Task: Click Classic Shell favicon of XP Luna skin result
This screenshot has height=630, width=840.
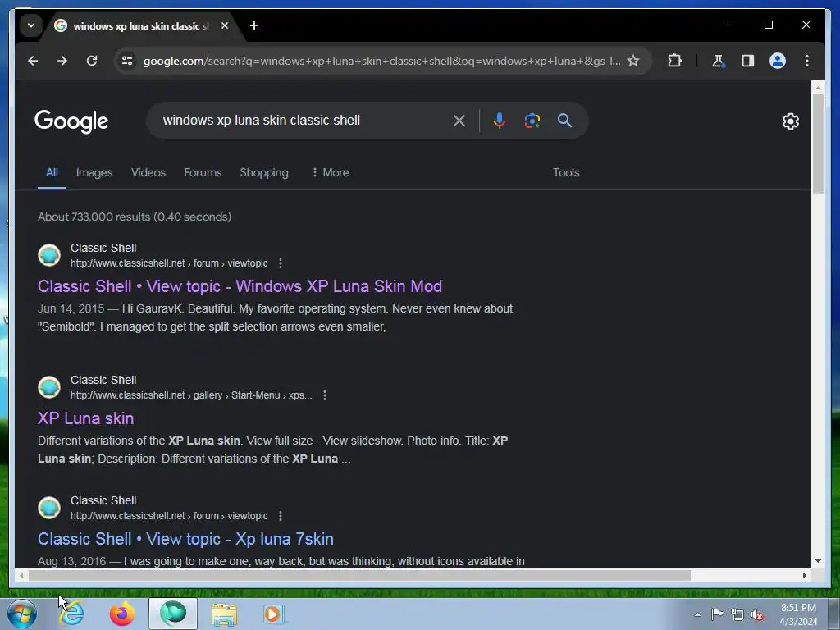Action: (x=49, y=387)
